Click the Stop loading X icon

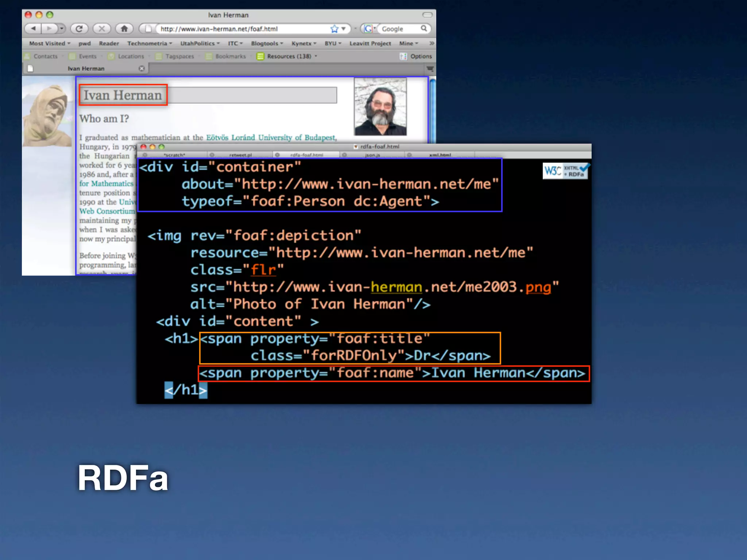[x=102, y=28]
